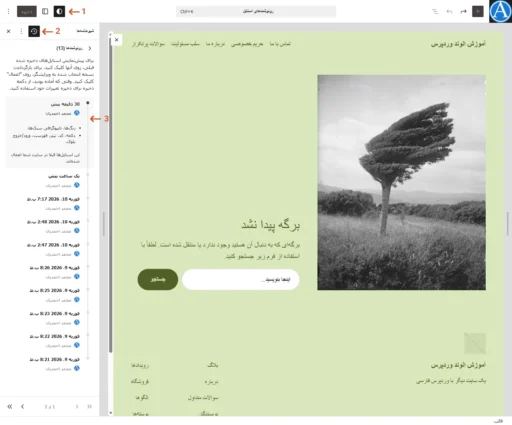Select the February 9, 2026 8:23 revision

(x=49, y=318)
